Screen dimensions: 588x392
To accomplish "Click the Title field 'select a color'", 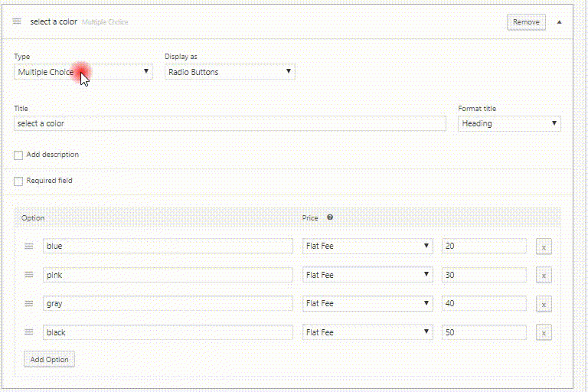I will (230, 123).
